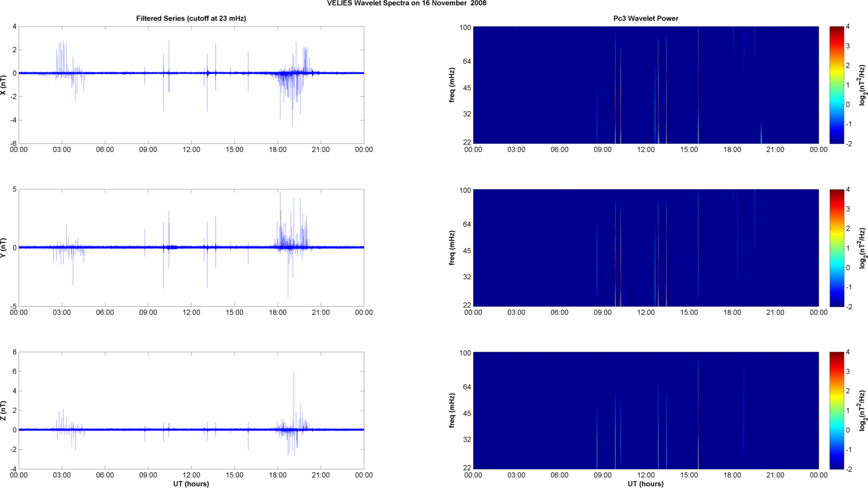868x488 pixels.
Task: Click the '-5' tick on the Y (nT) axis
Action: 13,307
